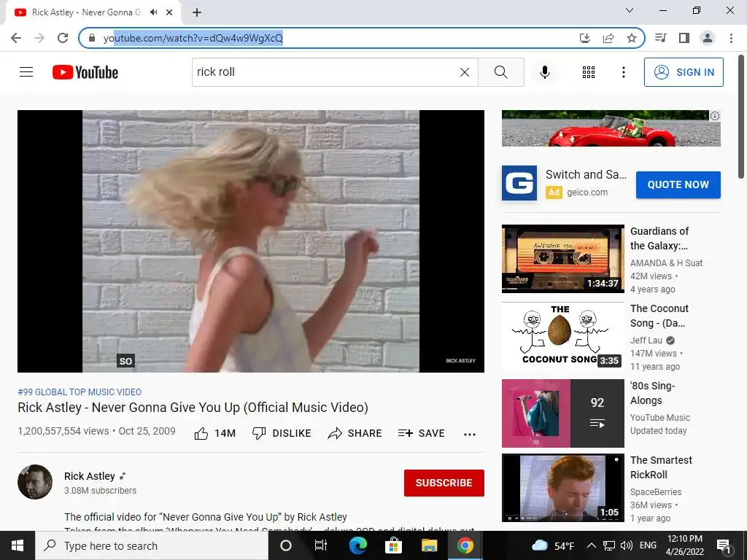Open File Explorer from taskbar
Viewport: 747px width, 560px height.
429,545
